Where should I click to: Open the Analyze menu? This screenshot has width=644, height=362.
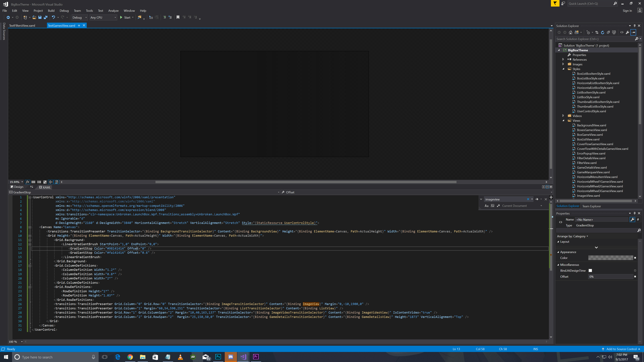coord(113,11)
